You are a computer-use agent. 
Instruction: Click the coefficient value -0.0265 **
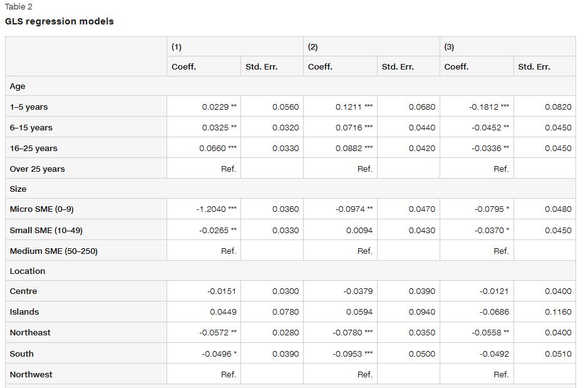click(x=218, y=231)
